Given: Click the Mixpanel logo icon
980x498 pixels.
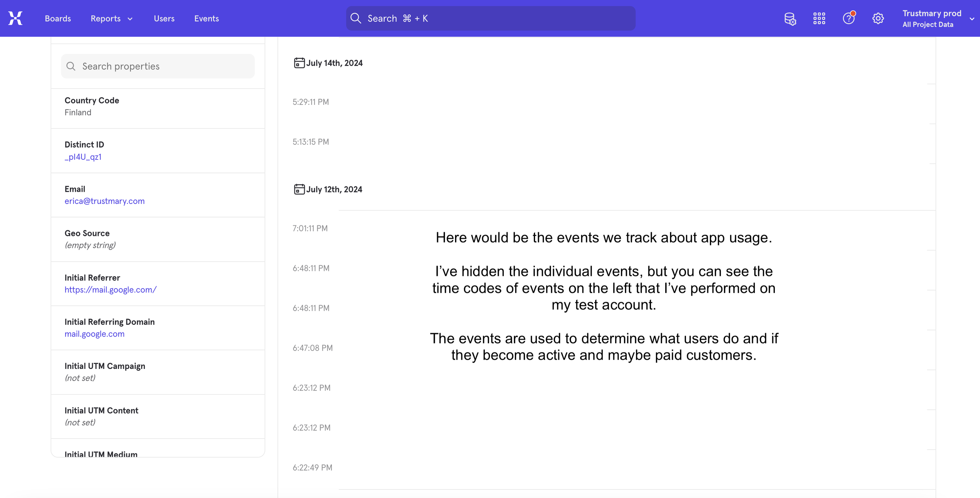Looking at the screenshot, I should pos(15,18).
